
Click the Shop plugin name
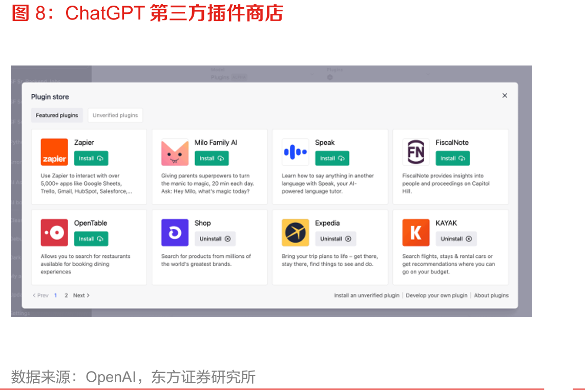pyautogui.click(x=202, y=223)
